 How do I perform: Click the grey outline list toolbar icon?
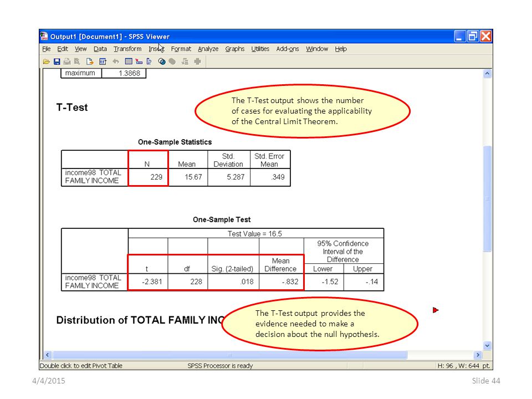pyautogui.click(x=185, y=62)
